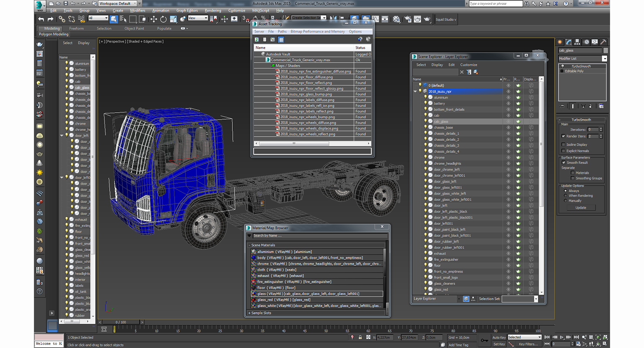Activate the Select and Rotate tool
This screenshot has width=644, height=348.
coord(163,19)
